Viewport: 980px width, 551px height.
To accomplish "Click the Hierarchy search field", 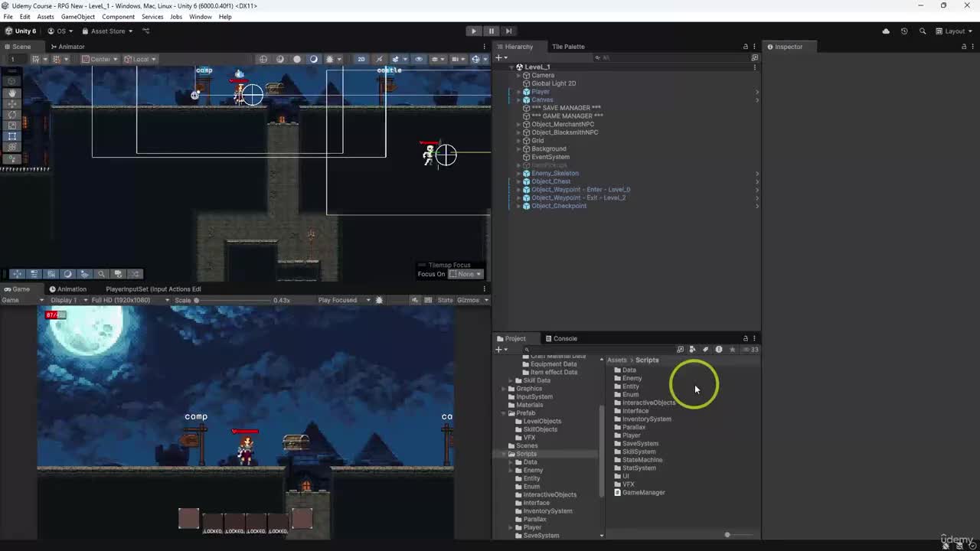I will [672, 58].
